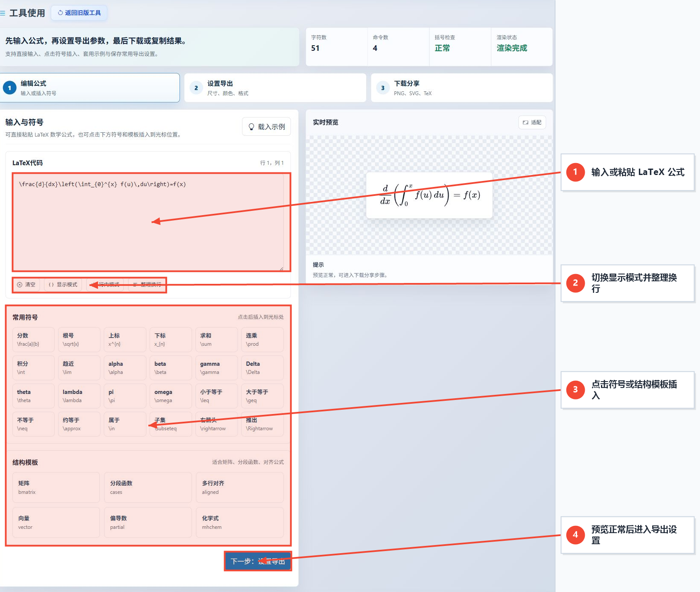This screenshot has width=700, height=592.
Task: Insert the Delta symbol
Action: coord(262,368)
